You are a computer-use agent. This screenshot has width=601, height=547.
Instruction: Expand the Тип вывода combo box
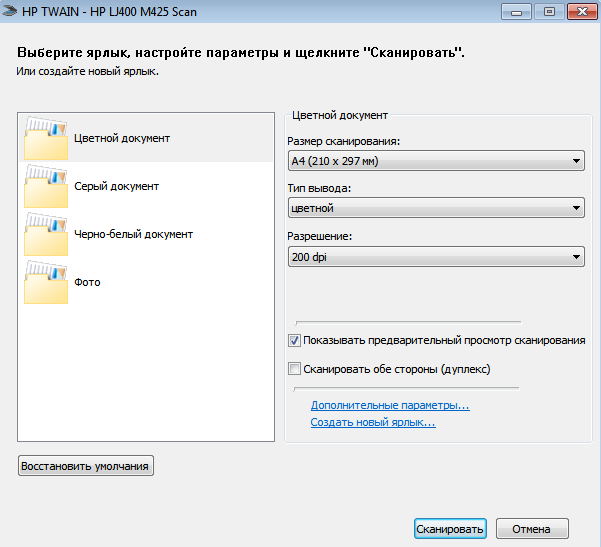click(x=435, y=208)
